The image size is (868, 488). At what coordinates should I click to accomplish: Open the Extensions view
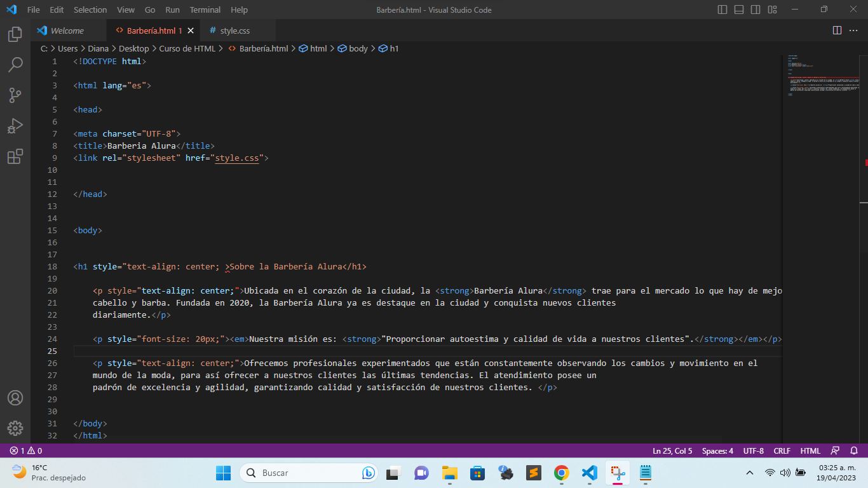pyautogui.click(x=15, y=156)
